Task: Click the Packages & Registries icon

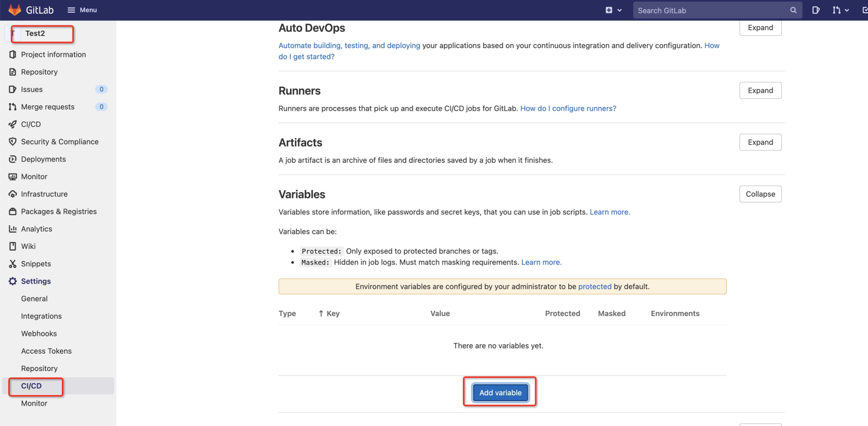Action: coord(13,212)
